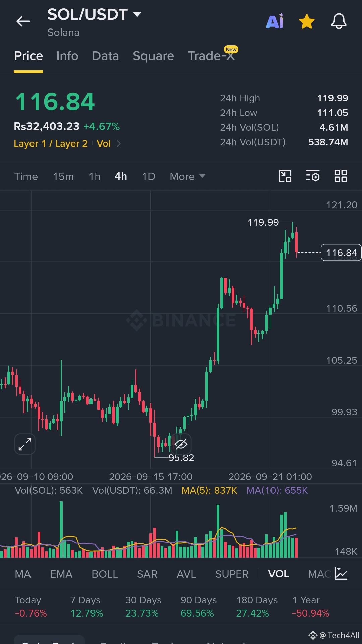
Task: Open chart indicator settings icon
Action: pyautogui.click(x=313, y=176)
